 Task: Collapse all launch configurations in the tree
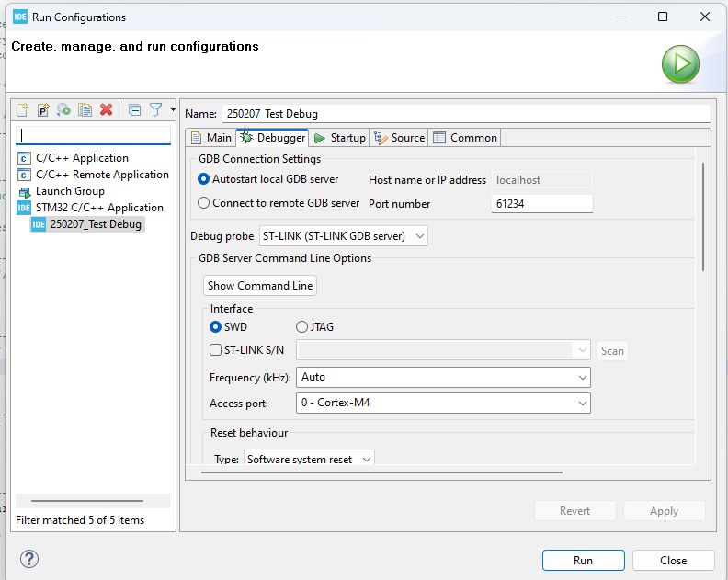(x=134, y=109)
